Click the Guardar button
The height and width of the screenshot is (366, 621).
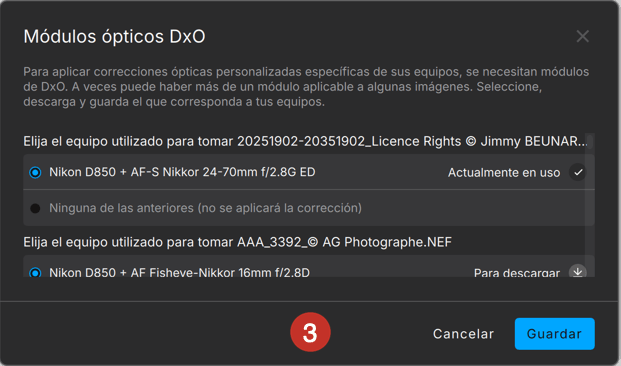(x=554, y=334)
